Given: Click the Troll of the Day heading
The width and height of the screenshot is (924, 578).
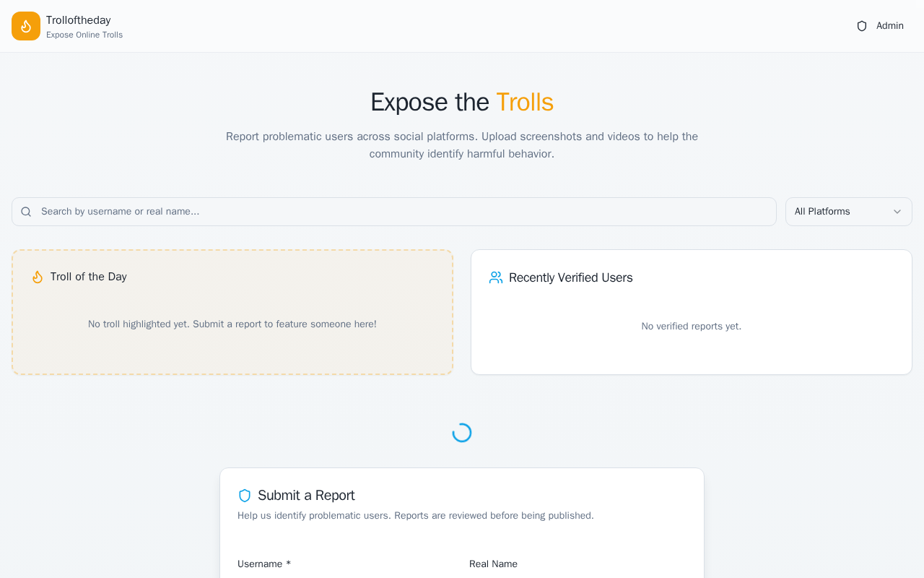Looking at the screenshot, I should pyautogui.click(x=89, y=277).
